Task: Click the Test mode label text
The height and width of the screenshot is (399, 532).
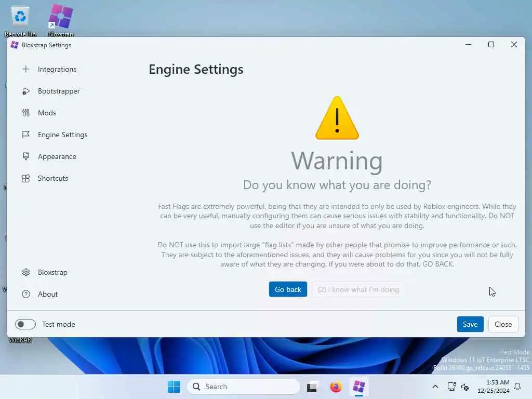Action: pos(58,324)
